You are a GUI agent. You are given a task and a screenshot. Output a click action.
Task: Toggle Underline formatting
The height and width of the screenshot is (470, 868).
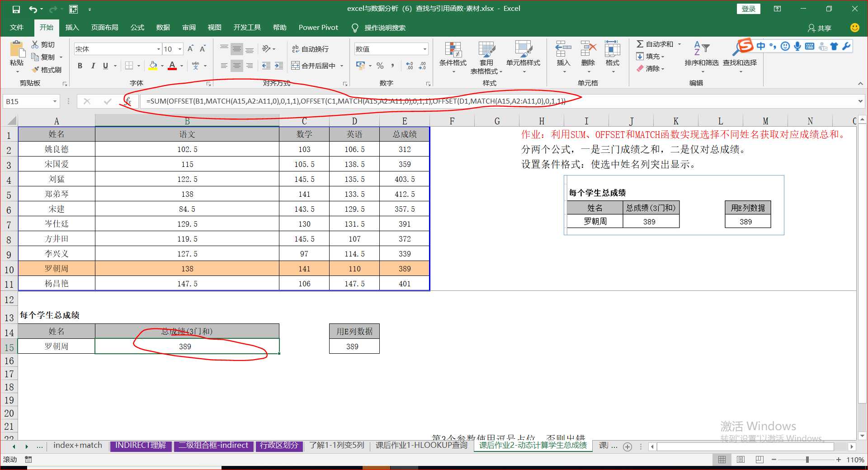(105, 66)
